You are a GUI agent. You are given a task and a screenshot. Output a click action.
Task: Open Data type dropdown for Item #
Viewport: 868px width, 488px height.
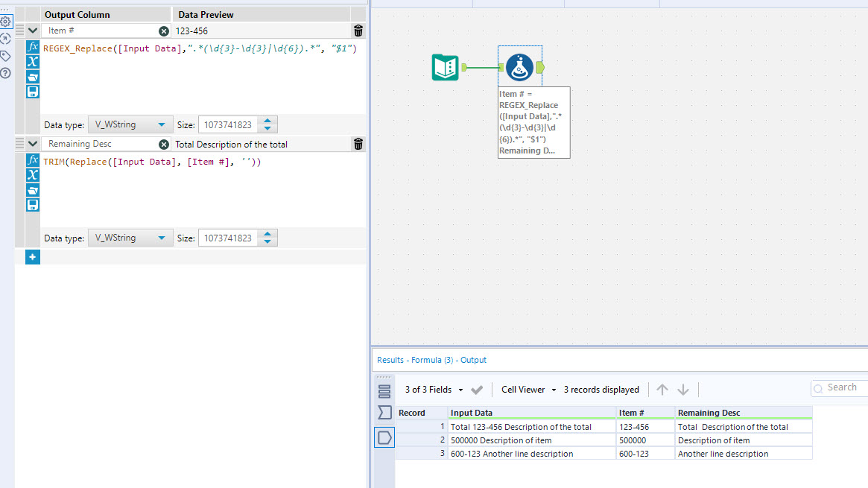click(x=130, y=125)
